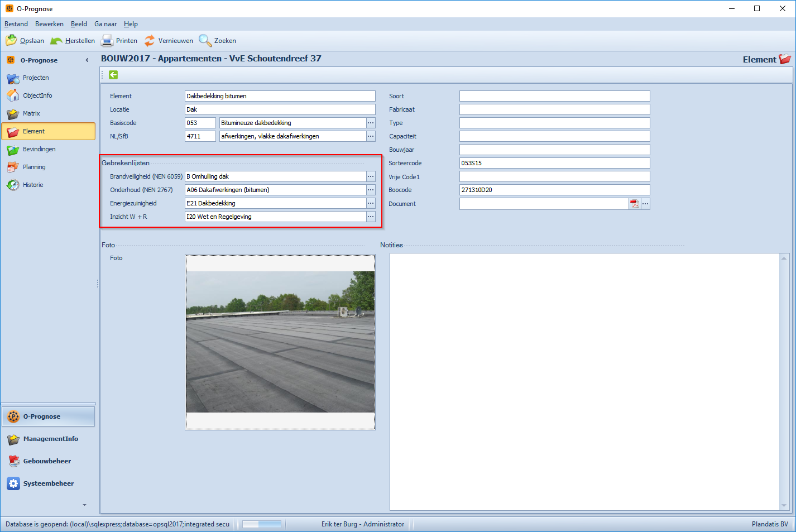Collapse the O-Prognose navigation pane
796x532 pixels.
pos(87,60)
